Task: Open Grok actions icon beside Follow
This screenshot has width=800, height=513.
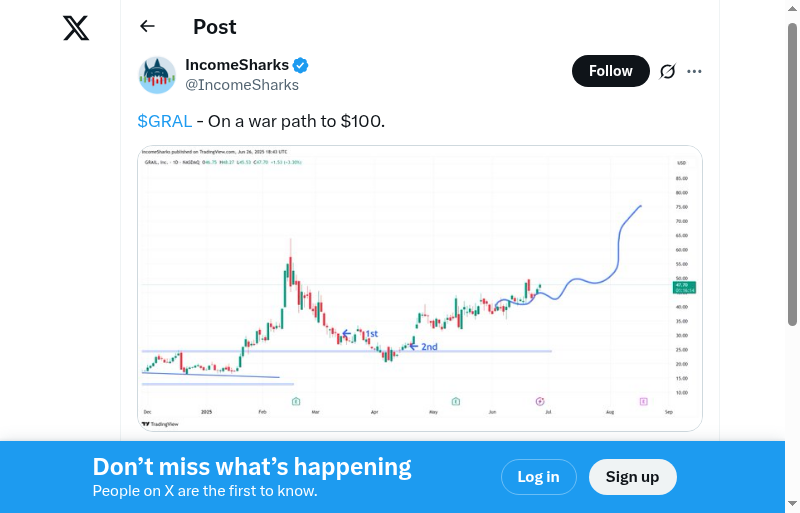Action: click(x=667, y=71)
